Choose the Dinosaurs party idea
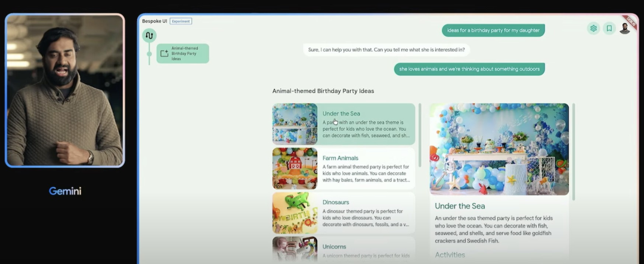The width and height of the screenshot is (644, 264). click(x=344, y=213)
